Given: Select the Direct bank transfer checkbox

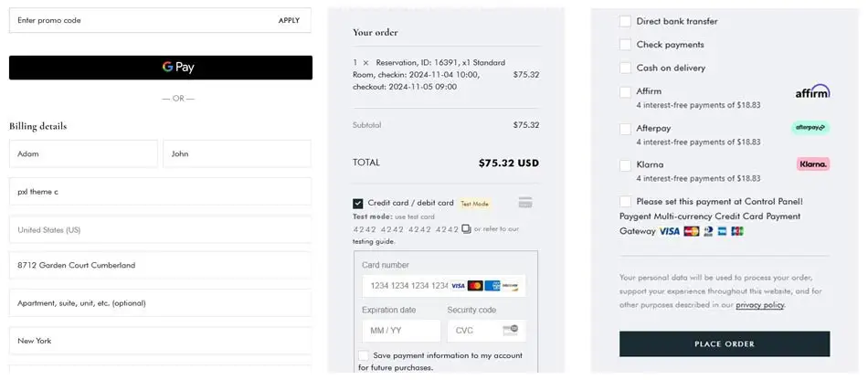Looking at the screenshot, I should coord(625,21).
